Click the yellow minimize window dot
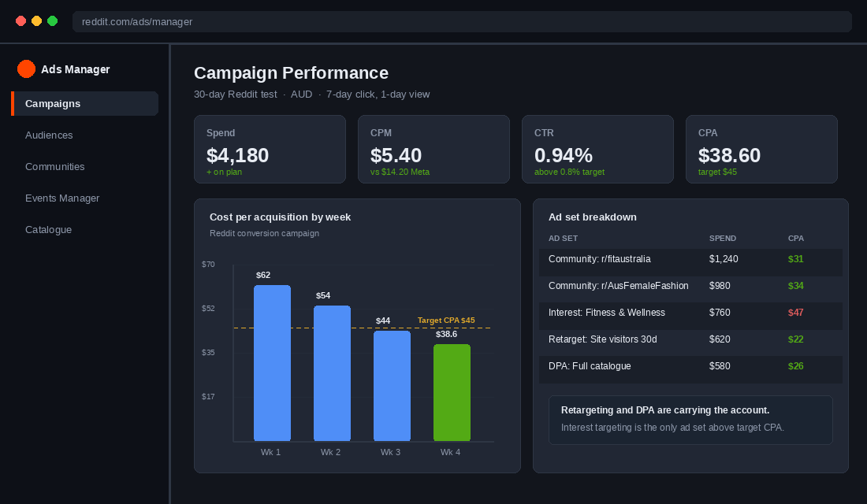This screenshot has width=867, height=504. pos(36,21)
